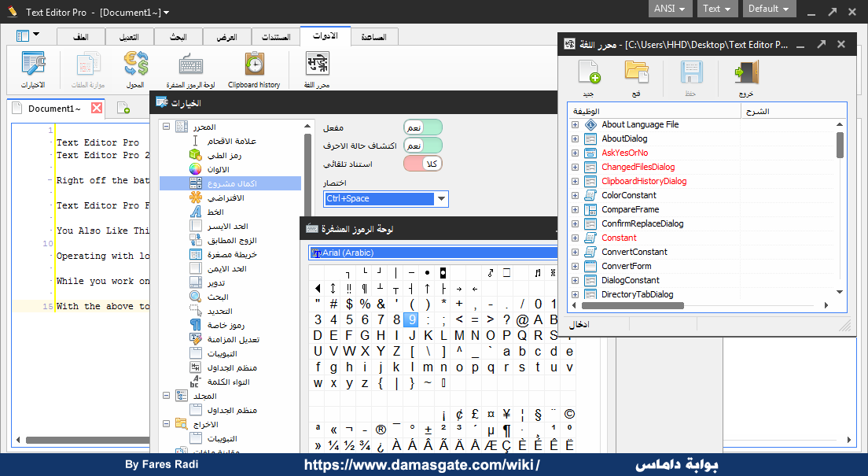This screenshot has width=868, height=476.
Task: Select التواء الكلمة word wrap item
Action: (x=228, y=382)
